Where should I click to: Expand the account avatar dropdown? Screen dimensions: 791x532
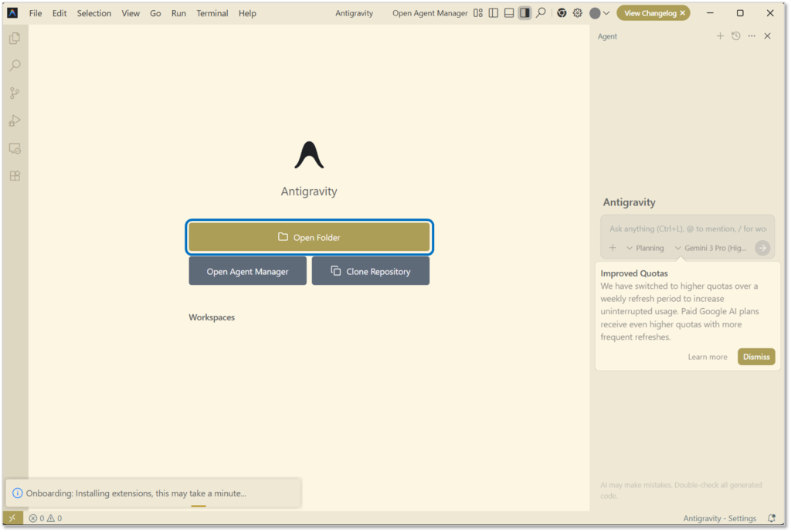(x=599, y=13)
